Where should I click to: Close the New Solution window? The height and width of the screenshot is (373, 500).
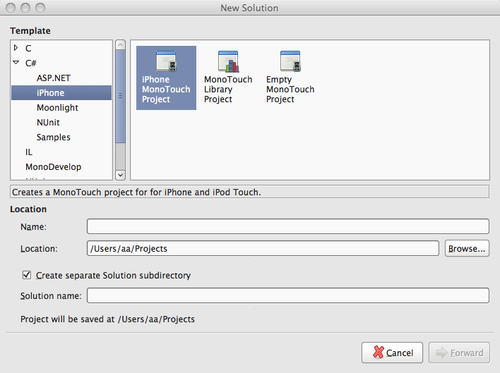pos(11,8)
